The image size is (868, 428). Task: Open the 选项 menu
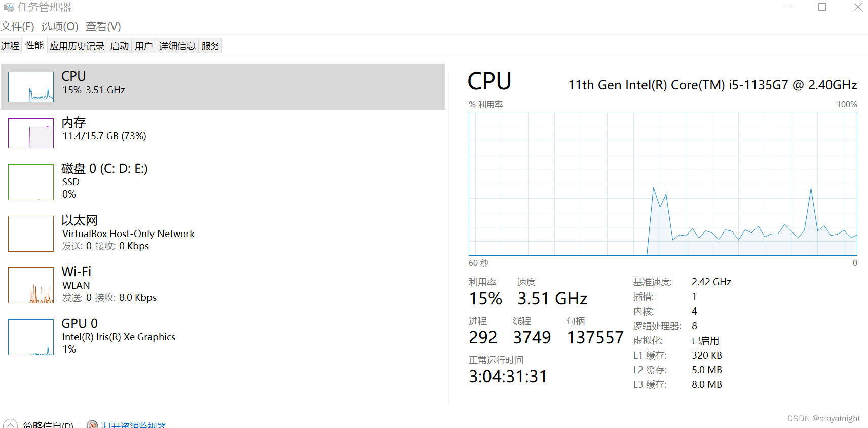click(x=59, y=26)
